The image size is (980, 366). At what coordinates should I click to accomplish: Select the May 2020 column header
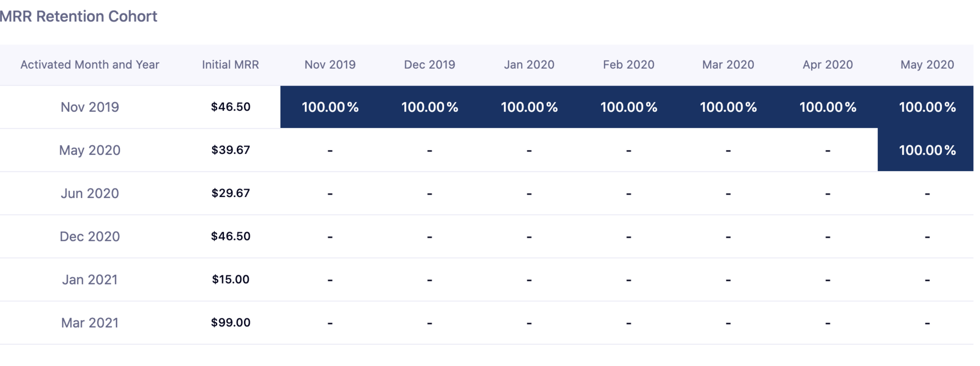(927, 65)
